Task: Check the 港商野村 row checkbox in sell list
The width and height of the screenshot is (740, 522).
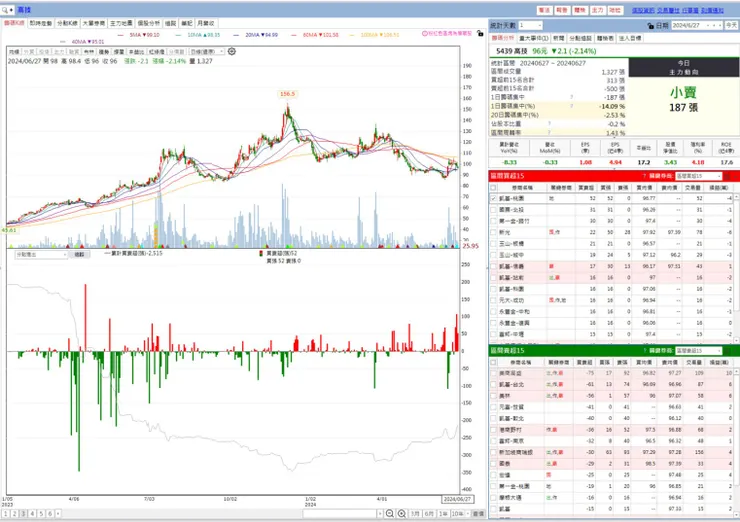Action: pyautogui.click(x=493, y=430)
